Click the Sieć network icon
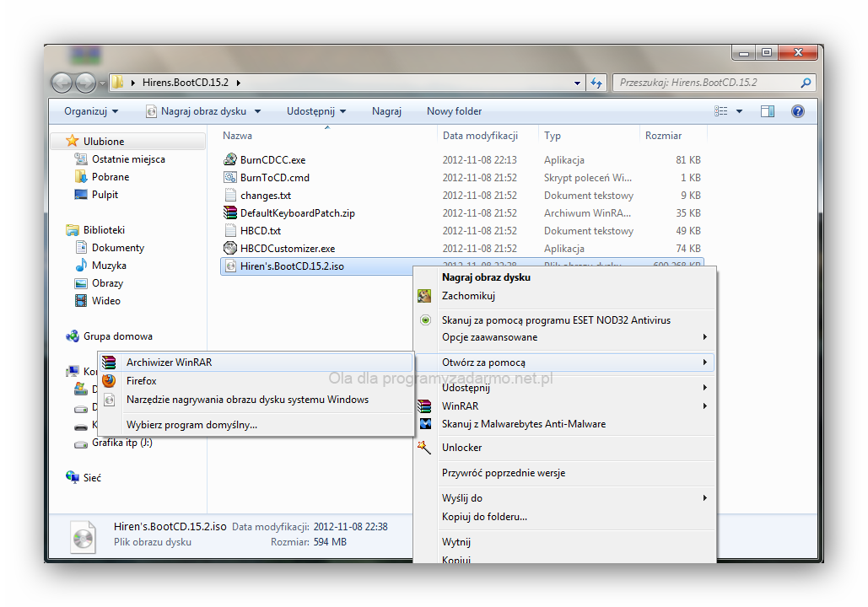868x607 pixels. coord(73,477)
